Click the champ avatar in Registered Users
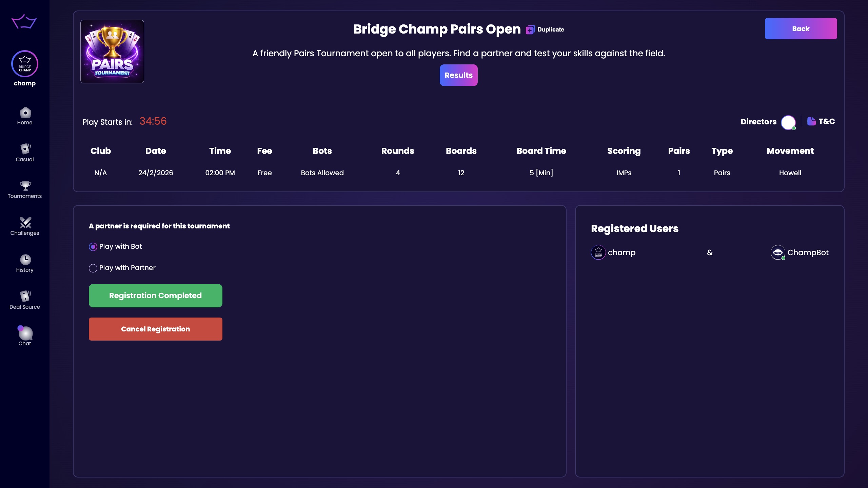Viewport: 868px width, 488px height. (x=598, y=252)
